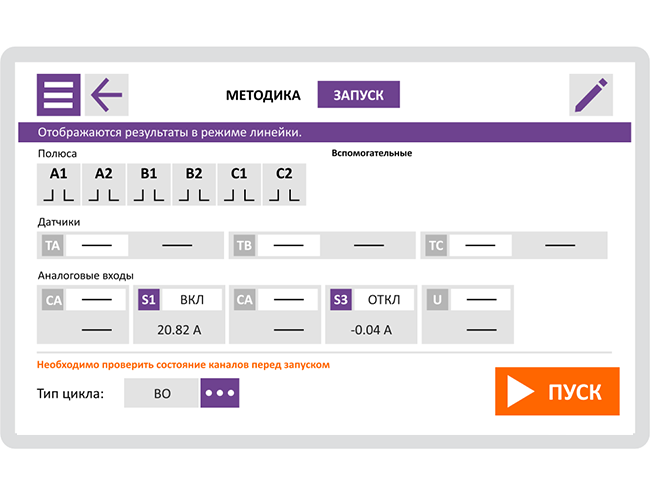Image resolution: width=650 pixels, height=500 pixels.
Task: Select pole B1
Action: coord(149,184)
